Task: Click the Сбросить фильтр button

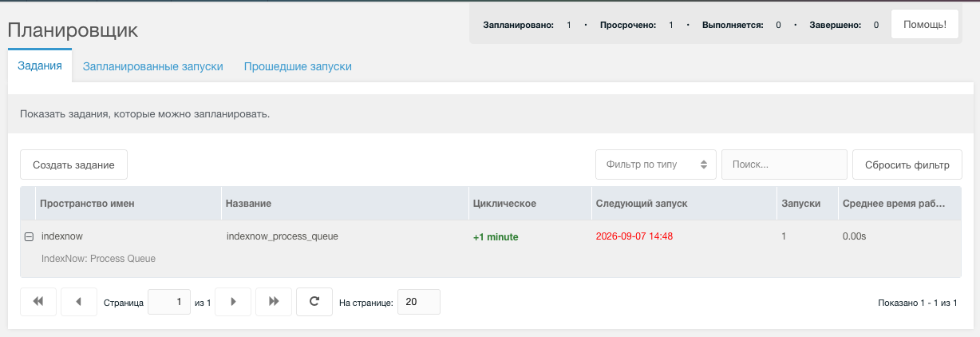Action: pyautogui.click(x=907, y=165)
